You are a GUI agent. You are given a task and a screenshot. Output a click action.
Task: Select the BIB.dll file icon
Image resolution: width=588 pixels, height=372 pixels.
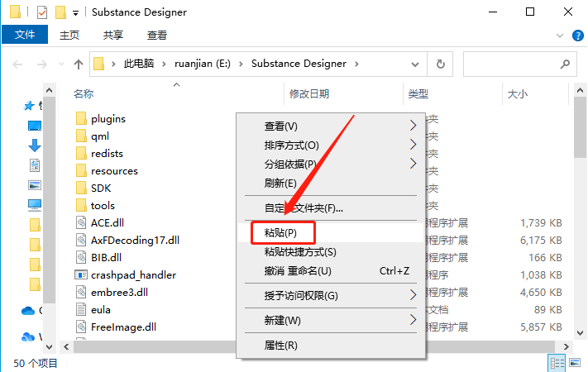click(81, 257)
